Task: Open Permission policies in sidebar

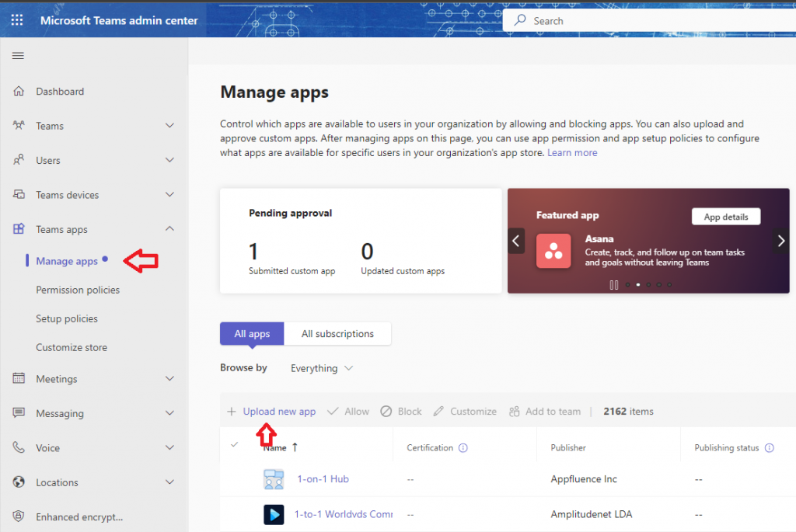Action: tap(78, 290)
